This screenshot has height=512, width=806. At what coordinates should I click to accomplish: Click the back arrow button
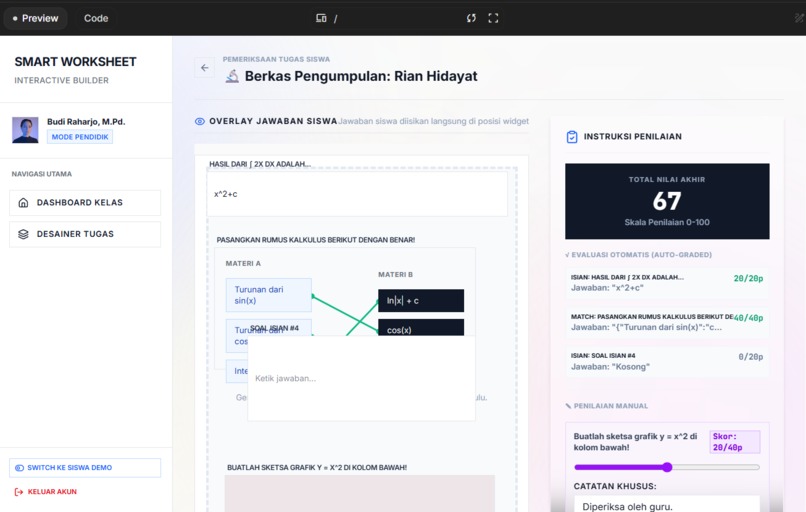[205, 68]
